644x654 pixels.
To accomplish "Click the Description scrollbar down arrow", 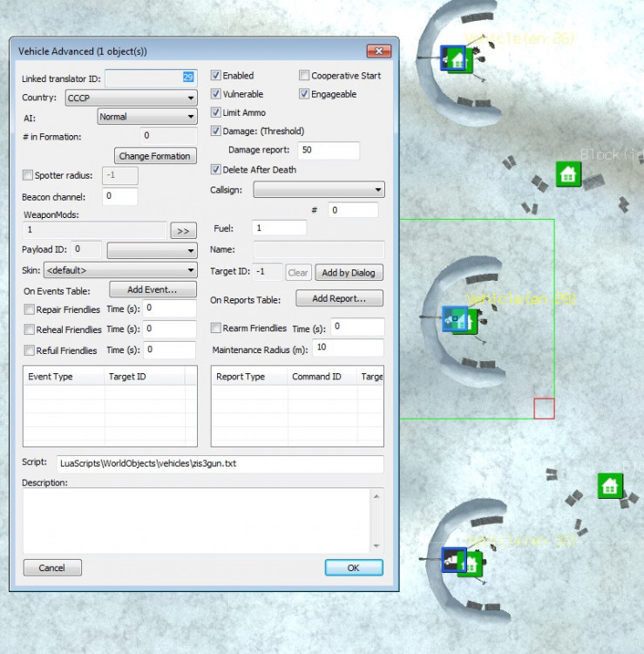I will point(376,546).
